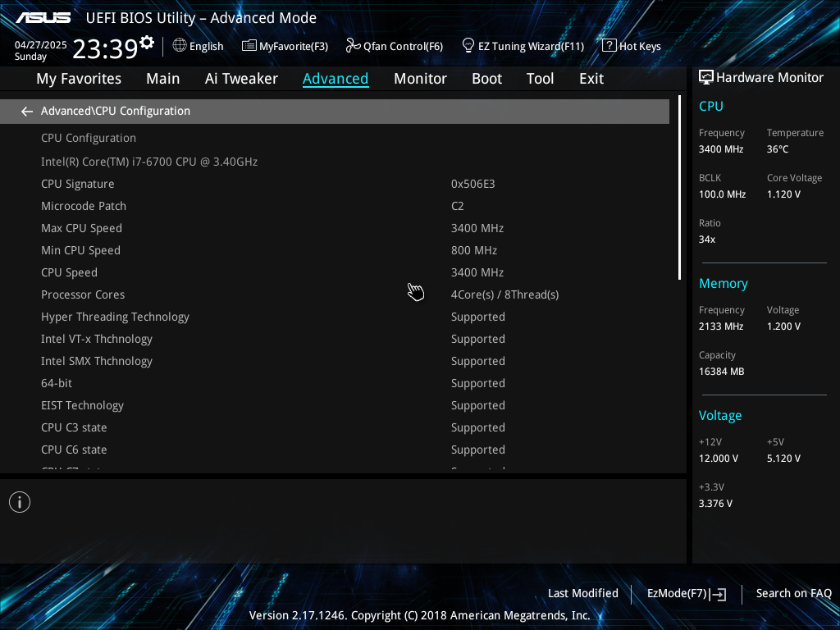Select Intel SMX Thchnology row
Screen dimensions: 840x630
[x=335, y=361]
